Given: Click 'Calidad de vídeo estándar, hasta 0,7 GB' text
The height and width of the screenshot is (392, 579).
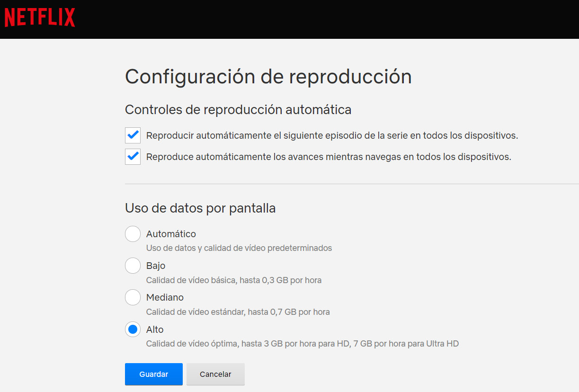Looking at the screenshot, I should [x=238, y=312].
